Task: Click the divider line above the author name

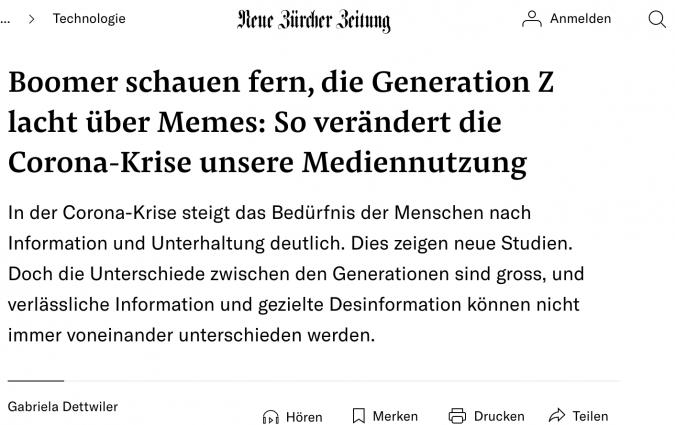Action: tap(36, 381)
